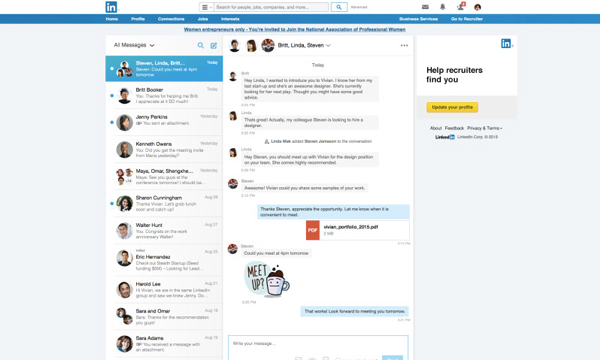This screenshot has width=600, height=360.
Task: Open the add connections icon with badge
Action: tap(461, 7)
